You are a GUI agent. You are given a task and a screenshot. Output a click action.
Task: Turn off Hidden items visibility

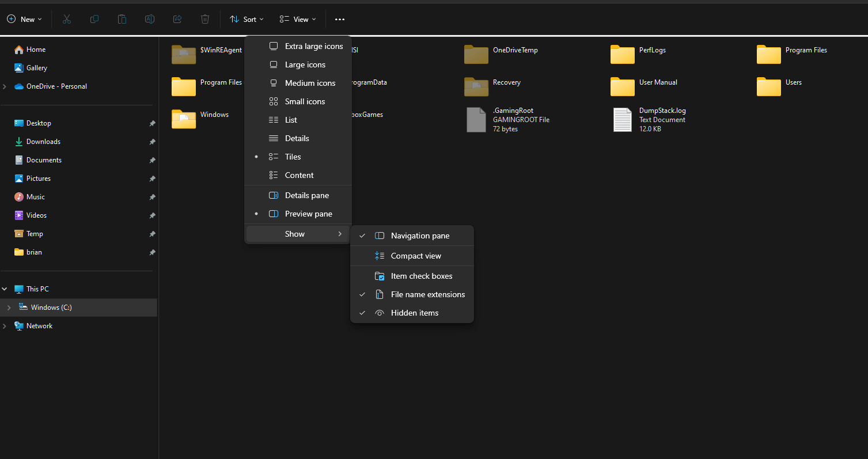point(414,313)
